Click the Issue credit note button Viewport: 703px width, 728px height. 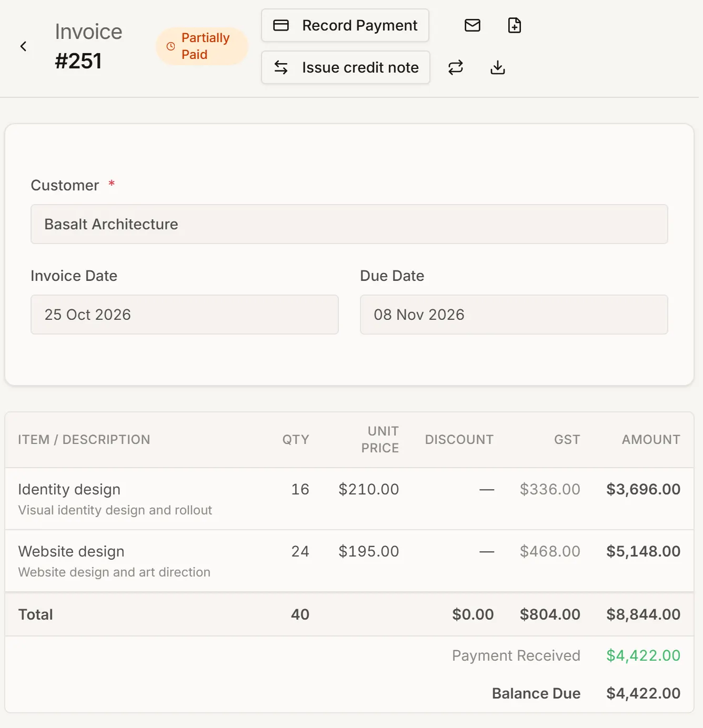pos(346,67)
